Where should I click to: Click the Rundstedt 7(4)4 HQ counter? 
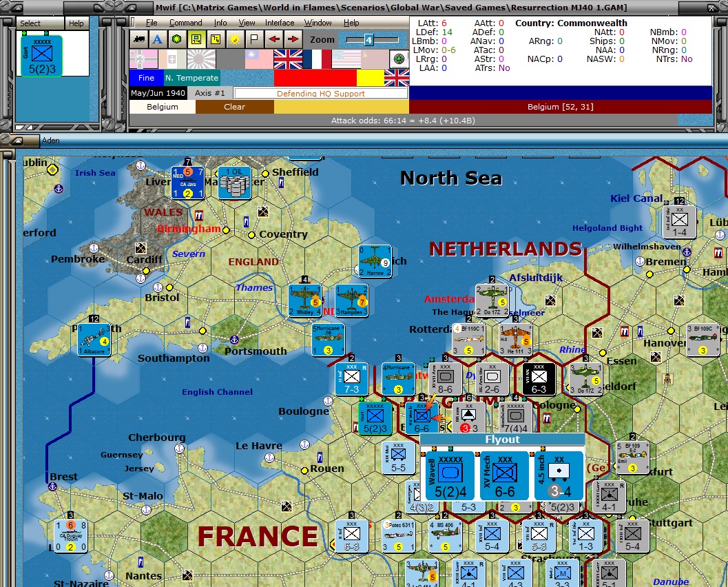tap(516, 418)
